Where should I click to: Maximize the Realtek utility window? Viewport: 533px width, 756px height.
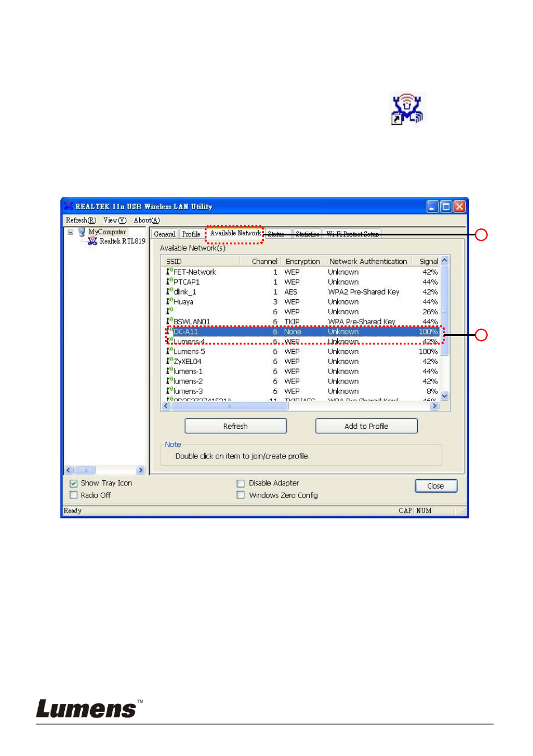pyautogui.click(x=446, y=206)
